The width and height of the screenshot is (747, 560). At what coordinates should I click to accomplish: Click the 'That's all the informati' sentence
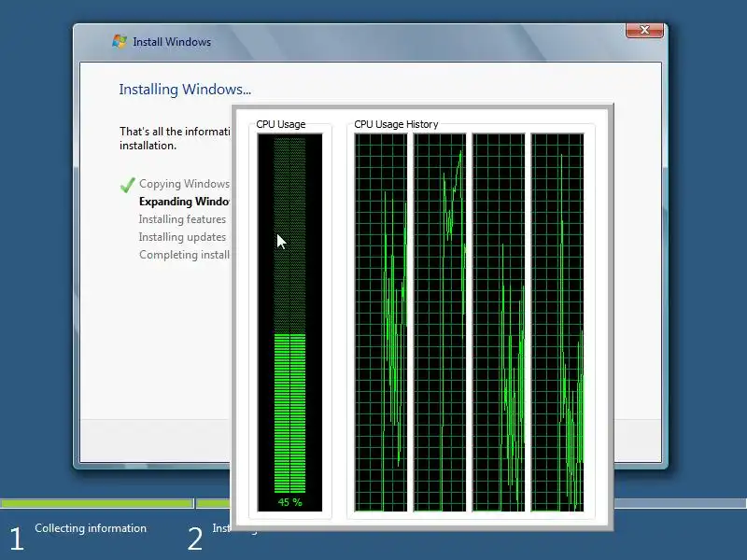(x=175, y=132)
